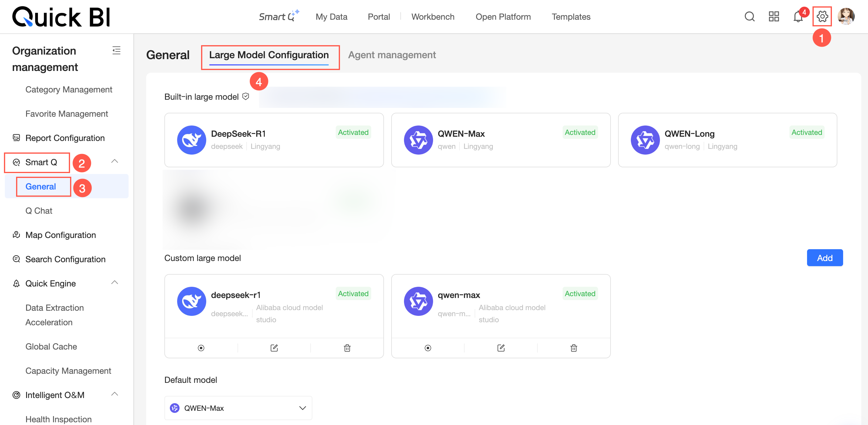
Task: Edit the qwen-max custom model
Action: click(x=501, y=348)
